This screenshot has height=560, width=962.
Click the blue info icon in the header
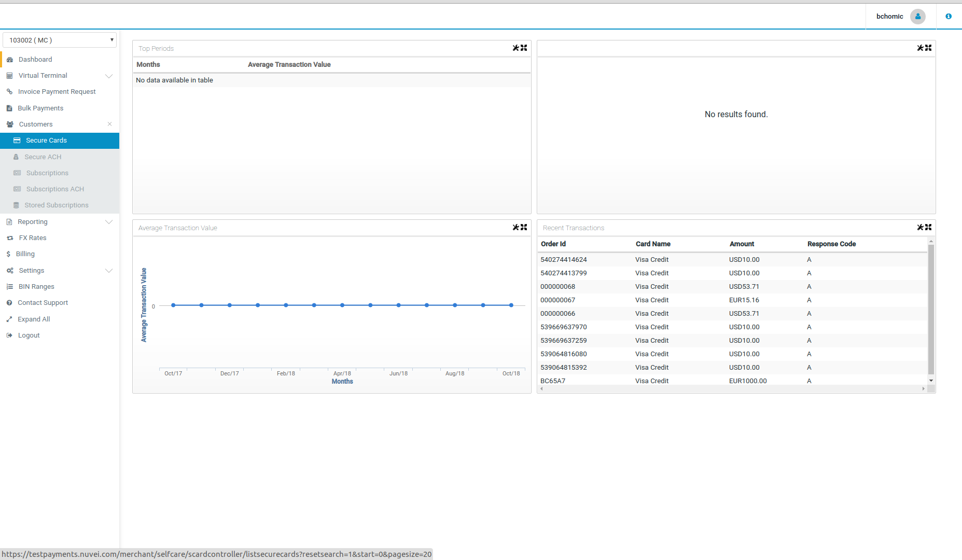pos(949,17)
